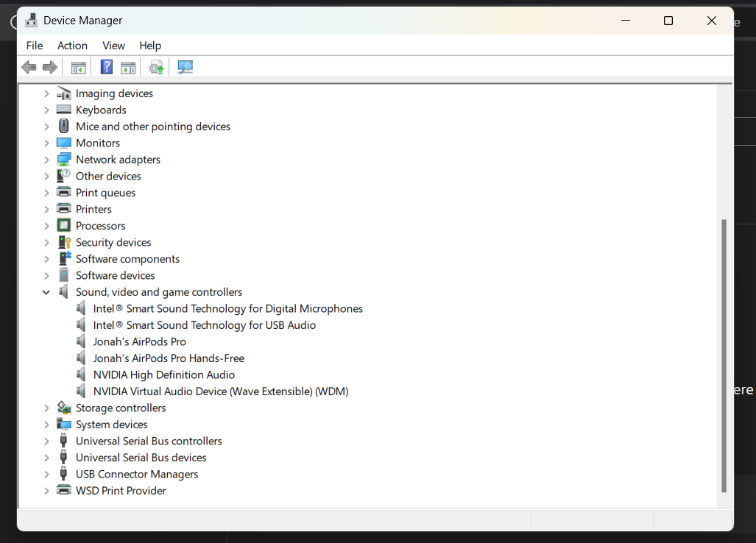Open the Action menu
The height and width of the screenshot is (543, 756).
[72, 46]
